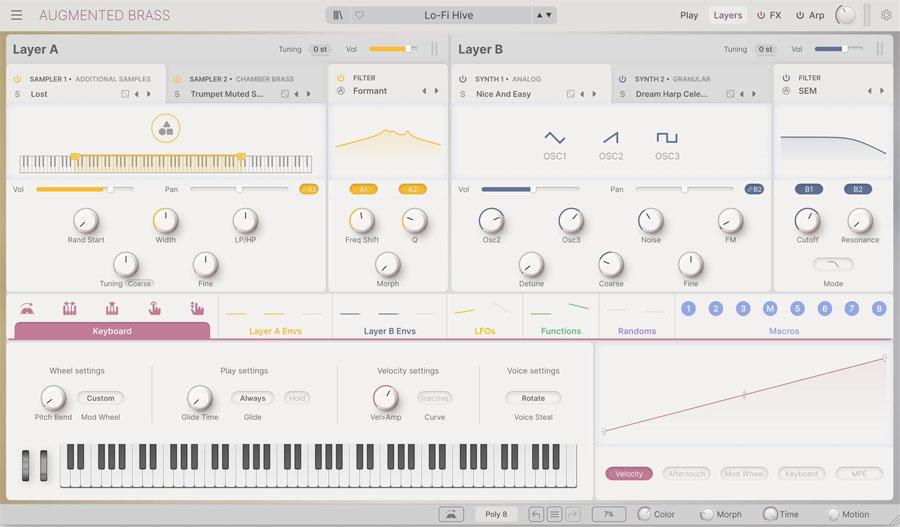Open the Layer B Envs tab
Image resolution: width=900 pixels, height=527 pixels.
tap(390, 331)
